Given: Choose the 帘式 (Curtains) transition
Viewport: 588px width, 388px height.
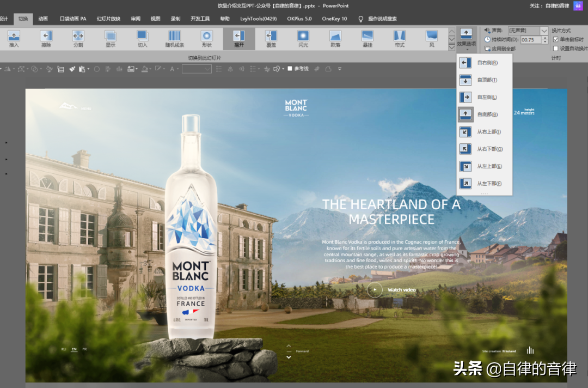Looking at the screenshot, I should pyautogui.click(x=400, y=39).
